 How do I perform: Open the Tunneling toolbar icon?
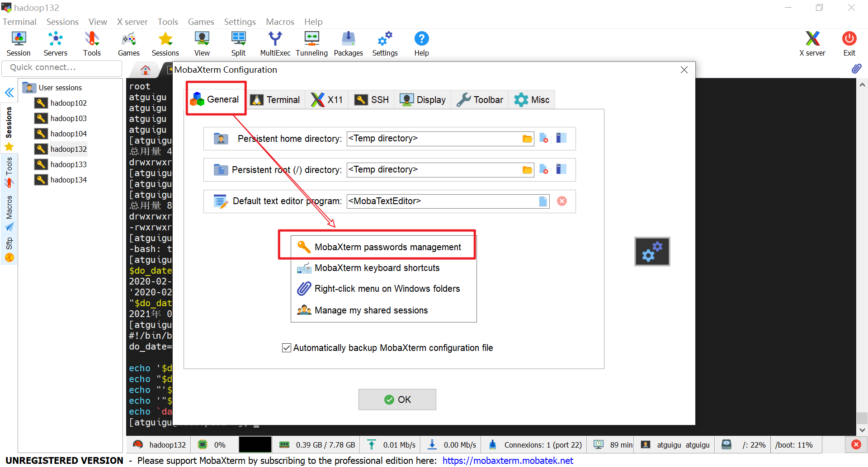coord(311,44)
